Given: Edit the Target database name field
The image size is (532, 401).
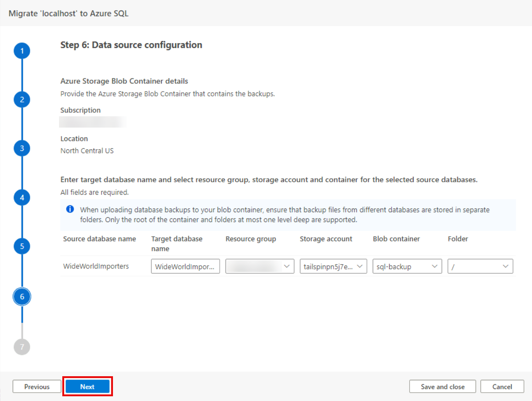Looking at the screenshot, I should (185, 266).
